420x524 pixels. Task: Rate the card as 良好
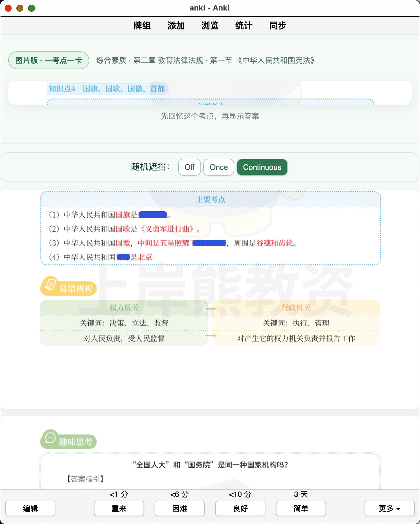240,508
